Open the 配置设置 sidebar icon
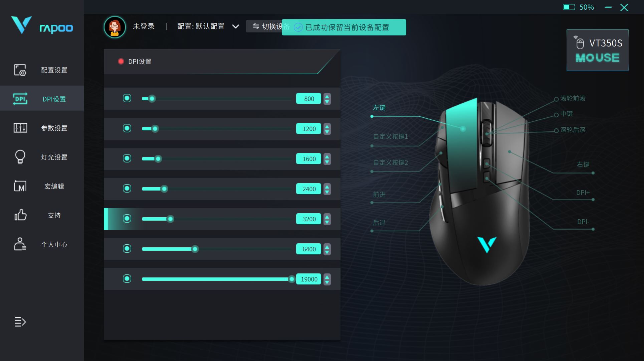 (x=20, y=70)
